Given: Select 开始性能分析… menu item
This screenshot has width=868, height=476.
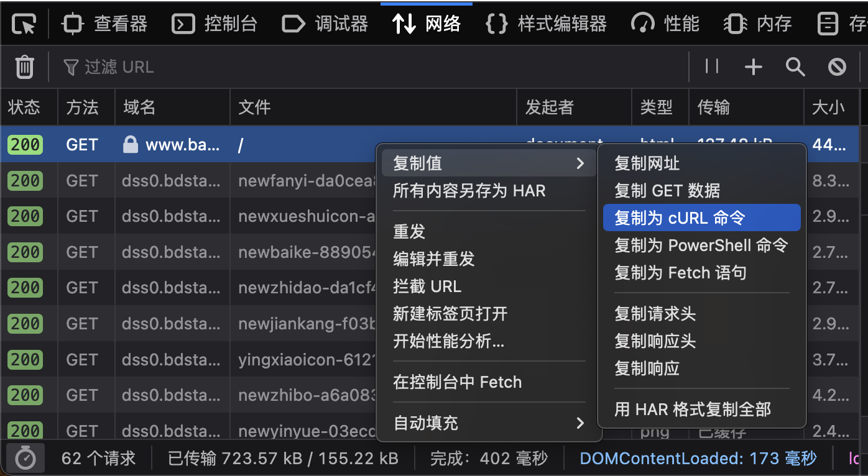Looking at the screenshot, I should tap(487, 341).
